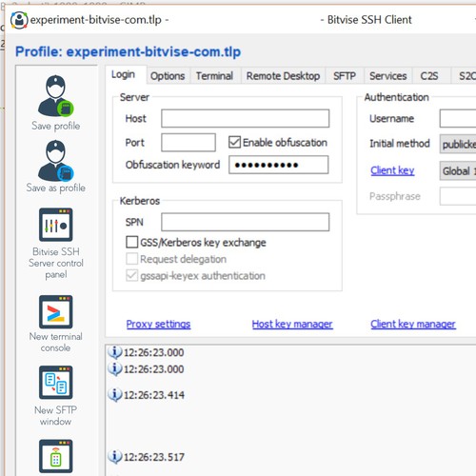
Task: Click the profile heading experiment-bitvise-com.tlp
Action: pos(129,51)
